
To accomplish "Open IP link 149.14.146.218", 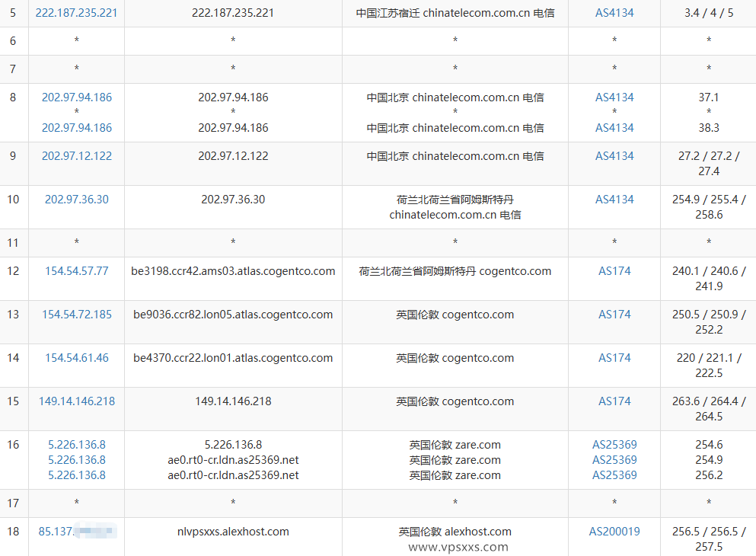I will 77,401.
